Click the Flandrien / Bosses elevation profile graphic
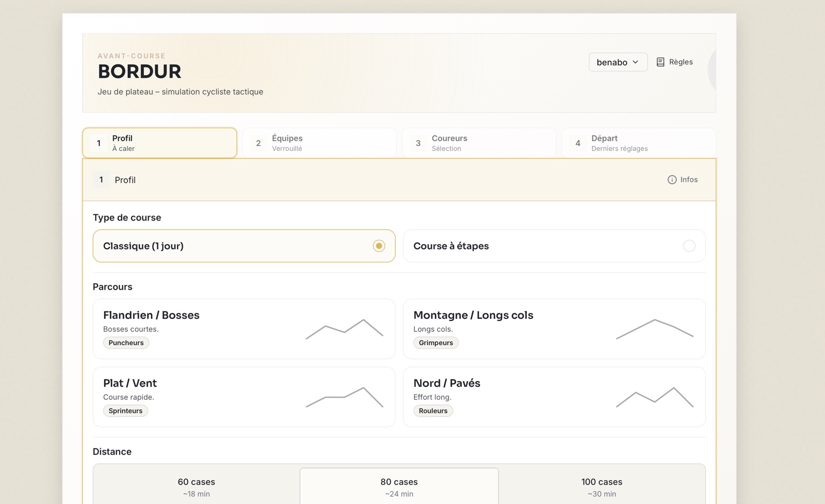Image resolution: width=825 pixels, height=504 pixels. (344, 329)
